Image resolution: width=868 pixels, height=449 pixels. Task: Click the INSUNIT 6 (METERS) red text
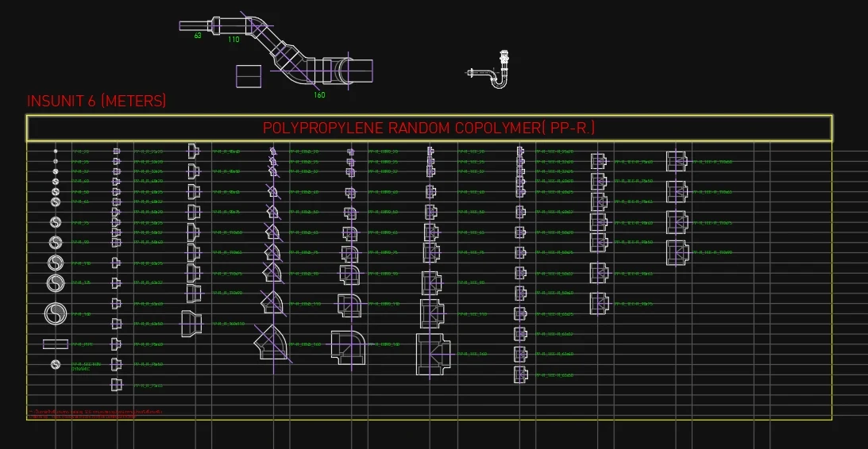96,102
